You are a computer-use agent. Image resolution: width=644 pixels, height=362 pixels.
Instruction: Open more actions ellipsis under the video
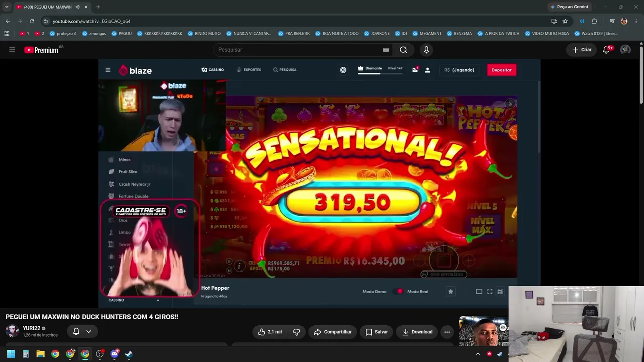pos(447,332)
